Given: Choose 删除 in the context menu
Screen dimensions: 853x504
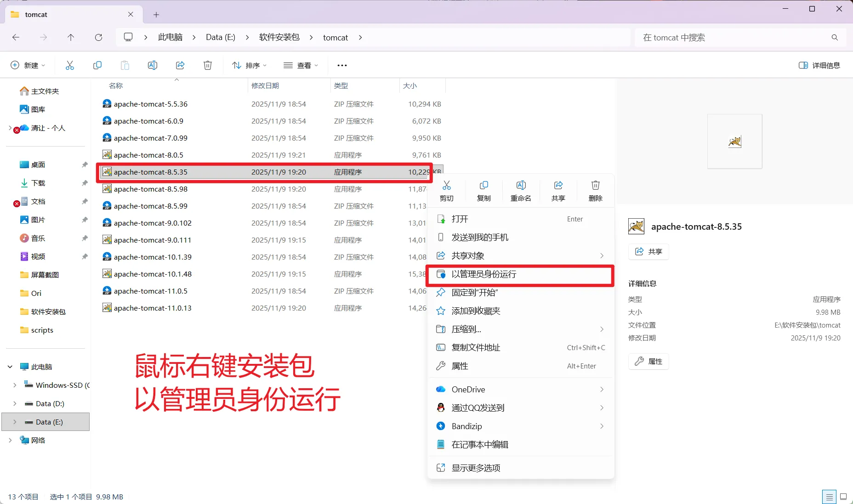Looking at the screenshot, I should tap(596, 191).
